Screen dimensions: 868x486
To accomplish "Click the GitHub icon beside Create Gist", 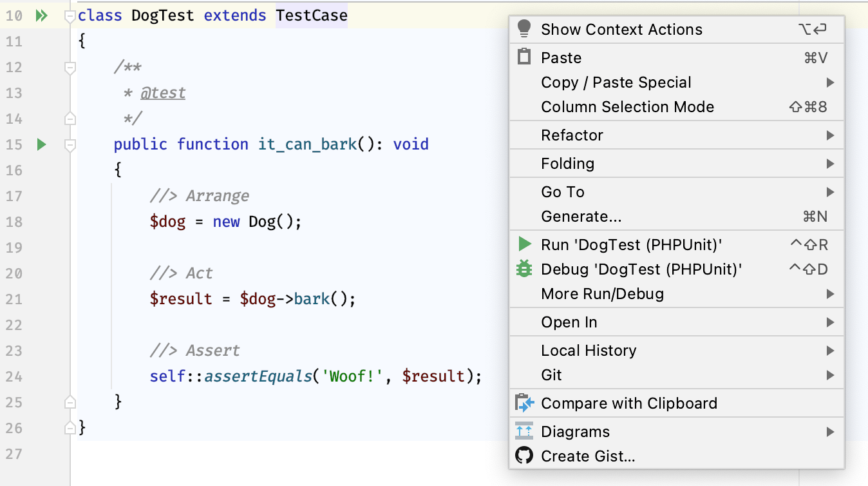I will (525, 456).
